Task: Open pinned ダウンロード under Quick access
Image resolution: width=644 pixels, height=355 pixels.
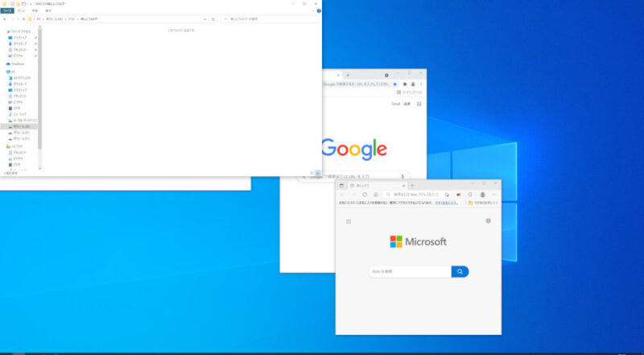Action: coord(19,43)
